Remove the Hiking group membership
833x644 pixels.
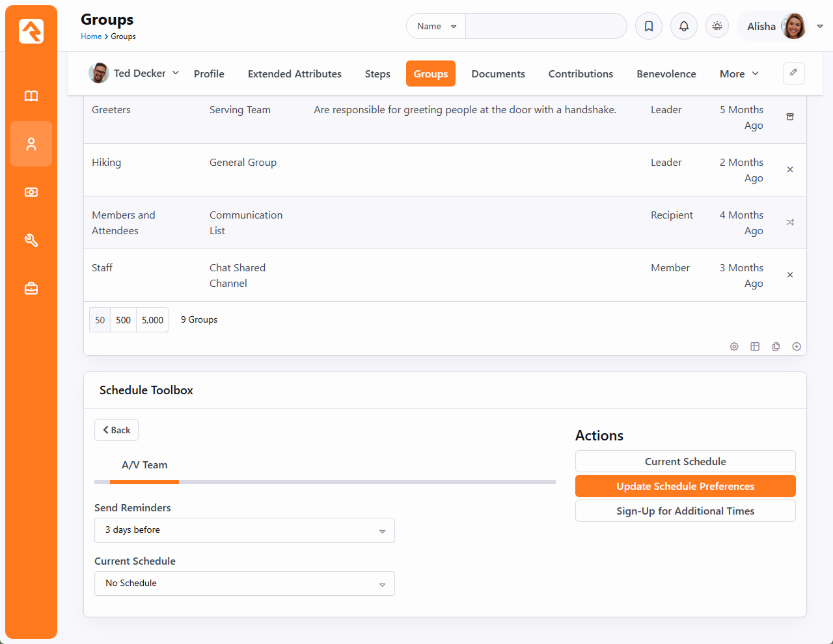tap(790, 170)
